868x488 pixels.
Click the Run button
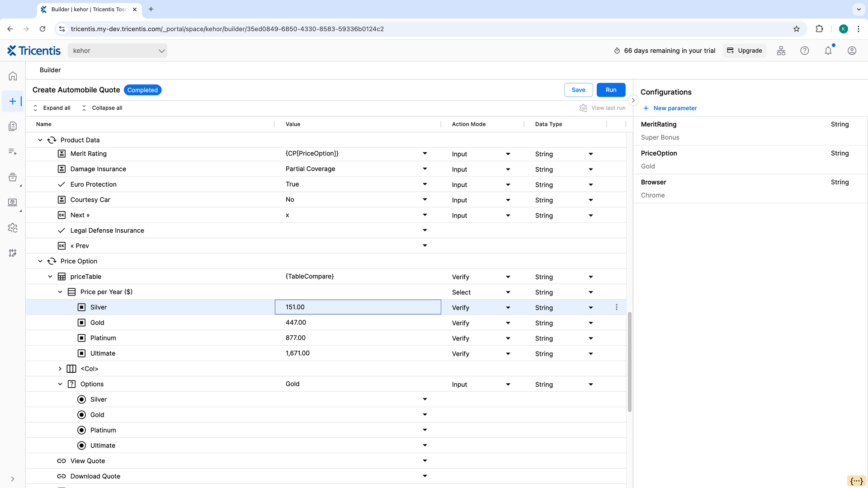(611, 90)
